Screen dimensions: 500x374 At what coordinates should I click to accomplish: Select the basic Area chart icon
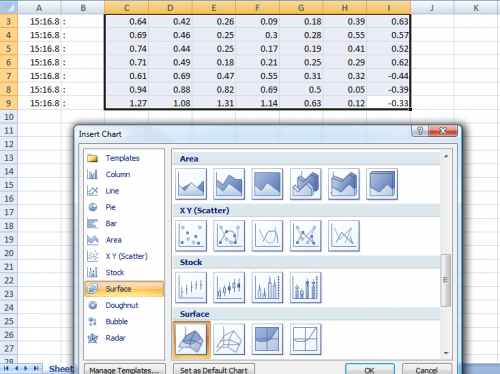(191, 184)
